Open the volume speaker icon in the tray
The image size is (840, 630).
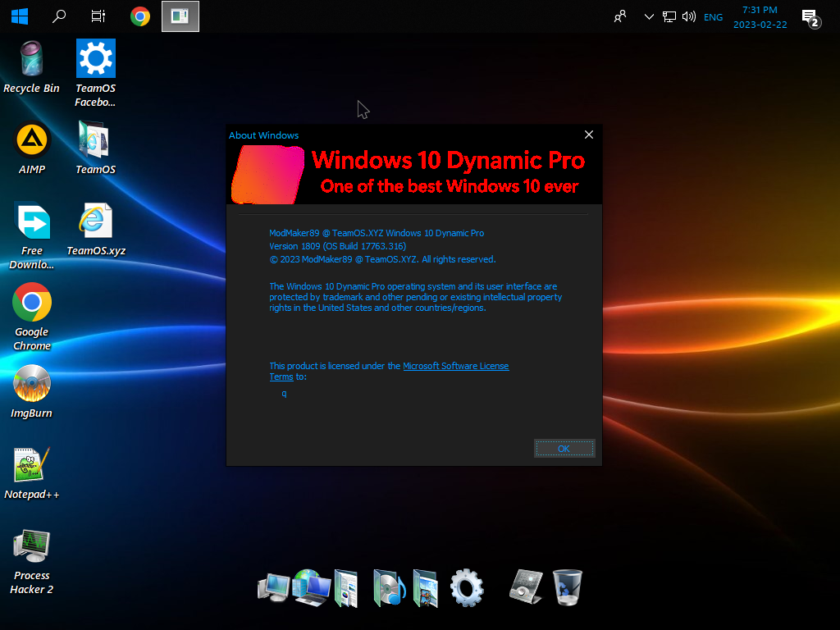click(689, 16)
